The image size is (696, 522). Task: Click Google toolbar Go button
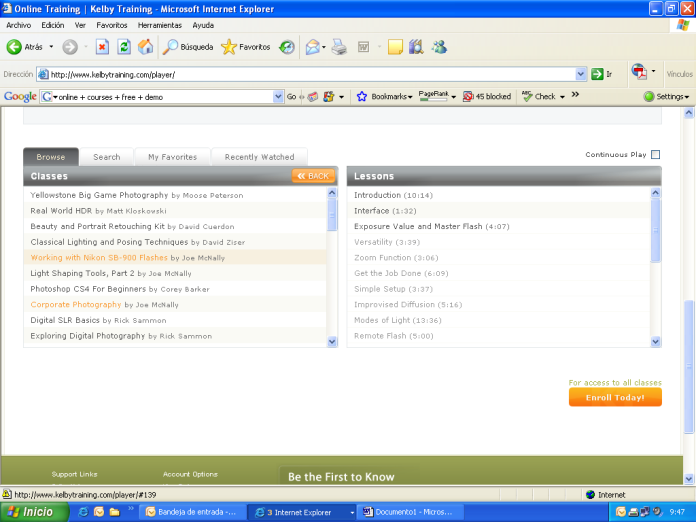point(291,96)
